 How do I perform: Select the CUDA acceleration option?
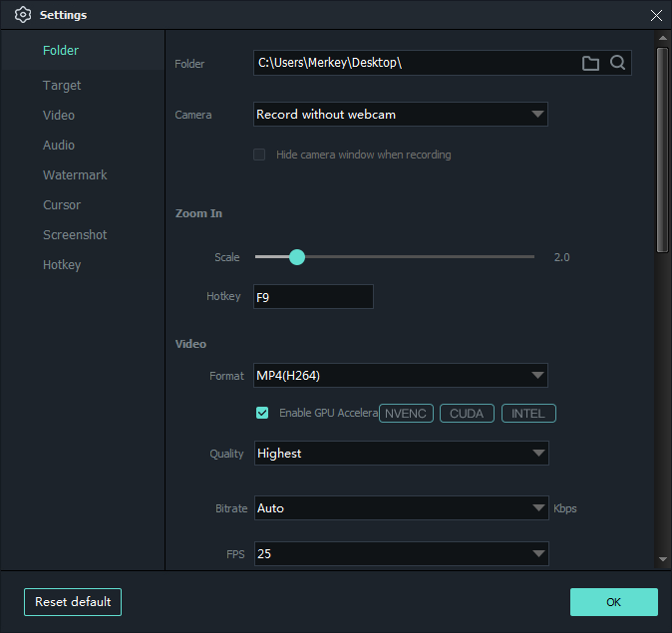coord(467,414)
